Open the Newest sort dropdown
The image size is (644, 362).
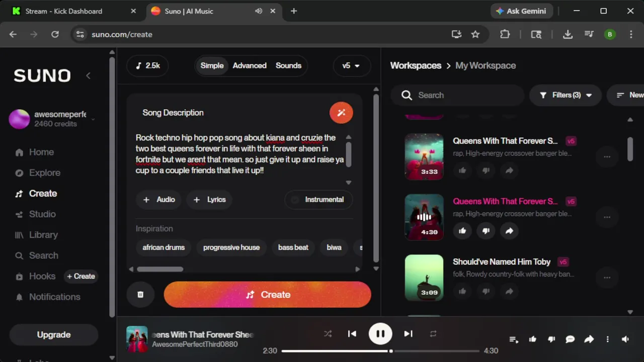coord(626,95)
